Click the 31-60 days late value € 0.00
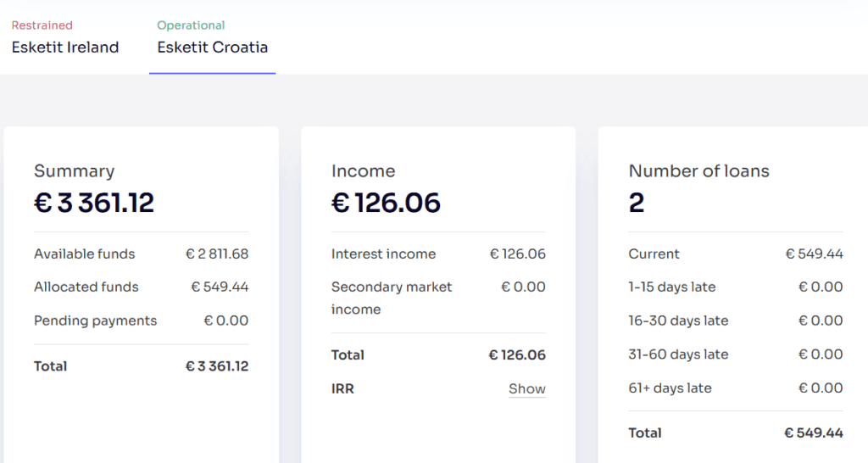 (821, 354)
